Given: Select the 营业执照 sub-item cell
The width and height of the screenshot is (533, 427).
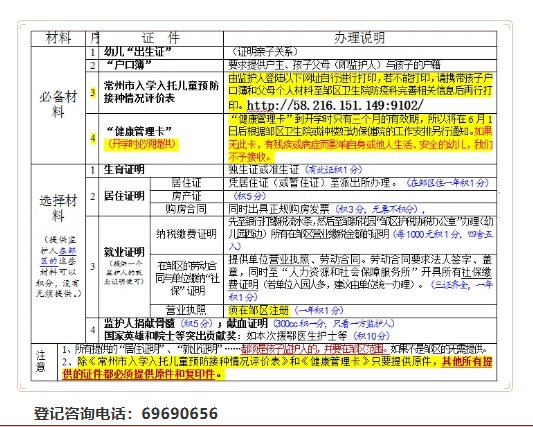Looking at the screenshot, I should (186, 310).
